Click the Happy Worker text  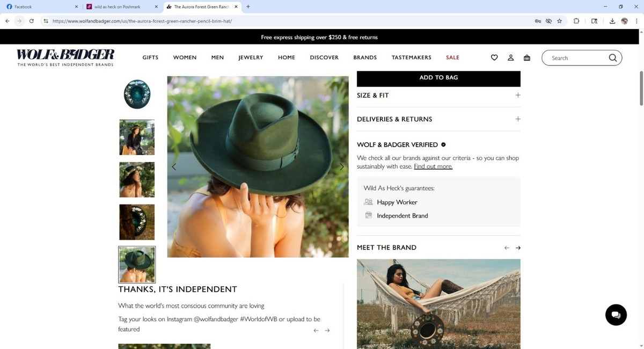click(x=397, y=202)
